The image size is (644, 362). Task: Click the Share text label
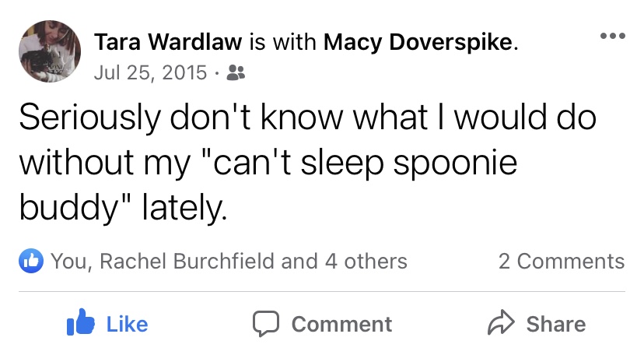[555, 324]
